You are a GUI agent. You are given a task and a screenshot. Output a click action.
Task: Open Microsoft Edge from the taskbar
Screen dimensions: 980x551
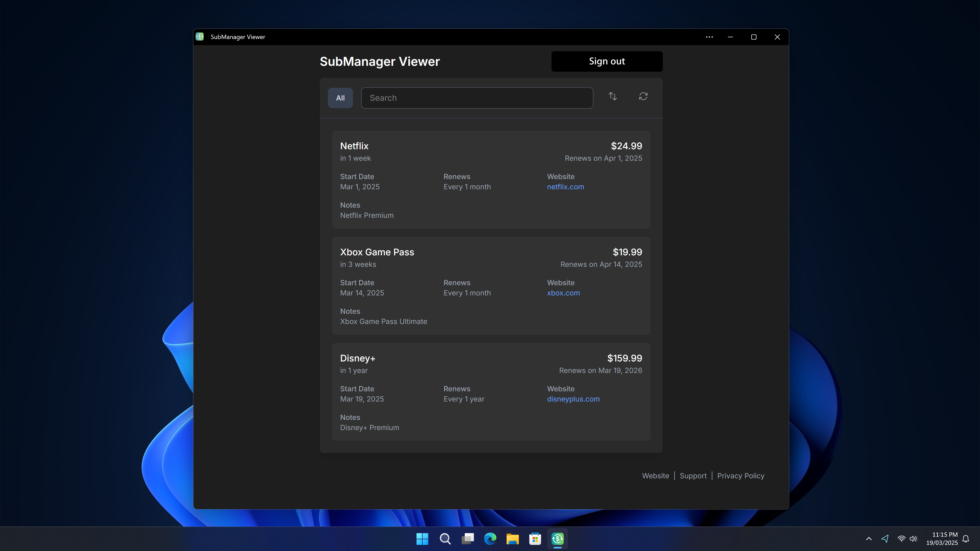(x=490, y=539)
